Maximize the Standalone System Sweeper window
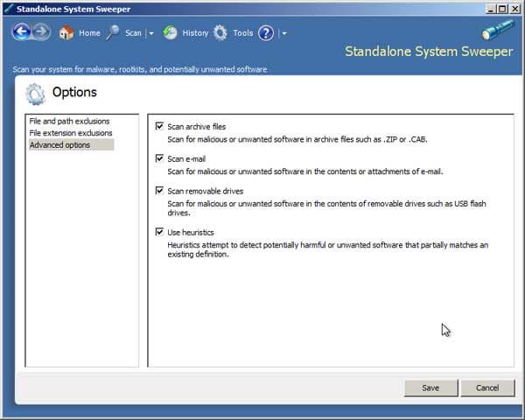The width and height of the screenshot is (525, 420). pyautogui.click(x=502, y=9)
